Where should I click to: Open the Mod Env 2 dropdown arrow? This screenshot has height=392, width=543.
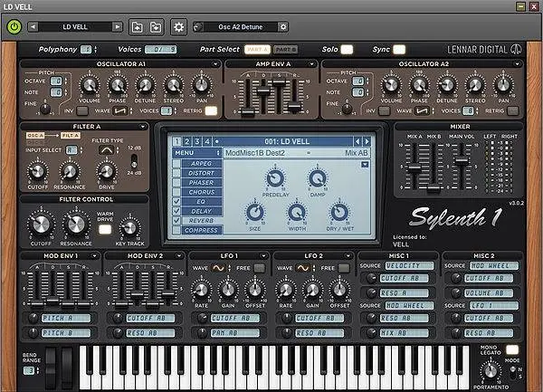click(x=178, y=256)
